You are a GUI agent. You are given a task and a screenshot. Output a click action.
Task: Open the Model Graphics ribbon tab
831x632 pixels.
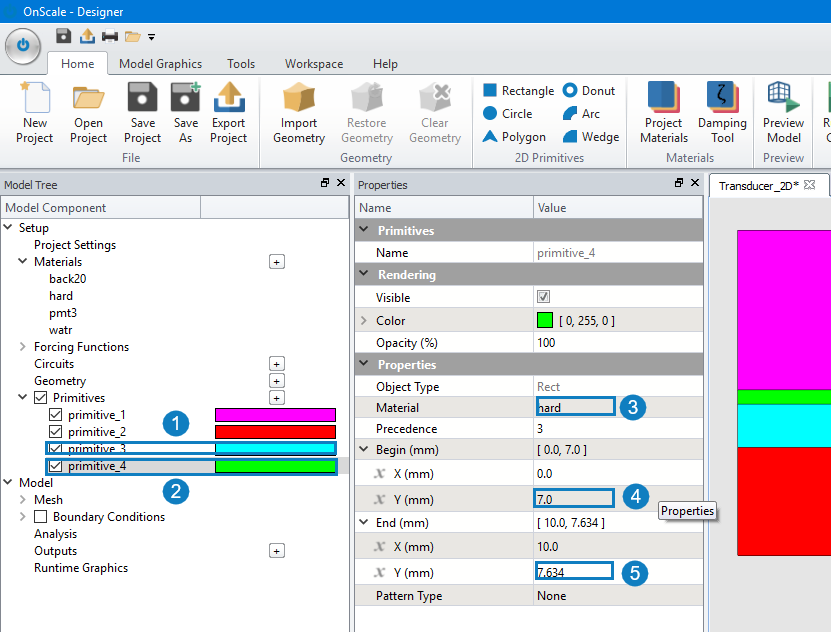[161, 64]
